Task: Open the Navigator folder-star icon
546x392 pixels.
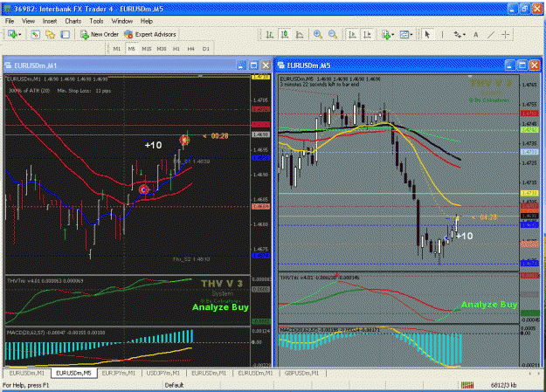Action: point(50,34)
